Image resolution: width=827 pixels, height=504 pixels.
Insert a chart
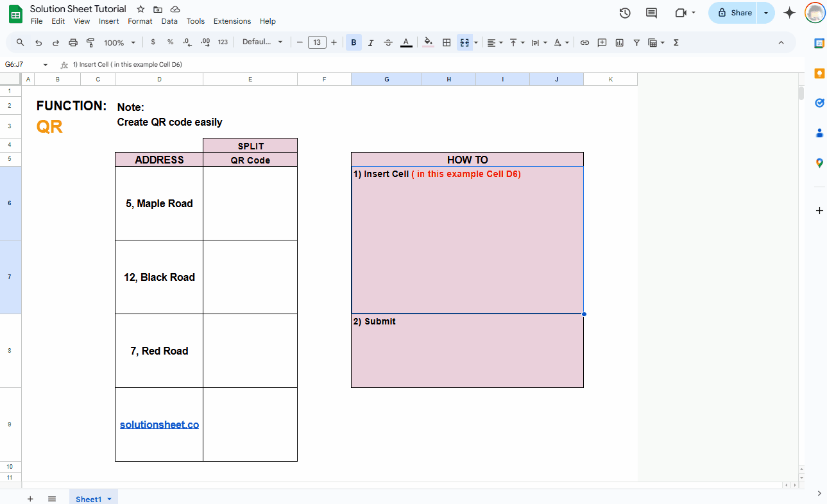point(619,42)
